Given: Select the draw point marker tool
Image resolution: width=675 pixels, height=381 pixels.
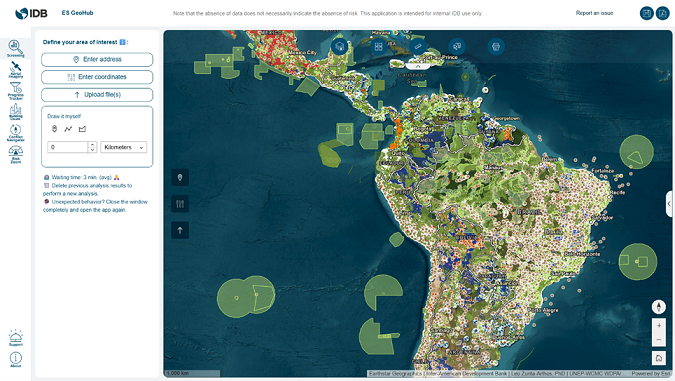Looking at the screenshot, I should coord(54,129).
